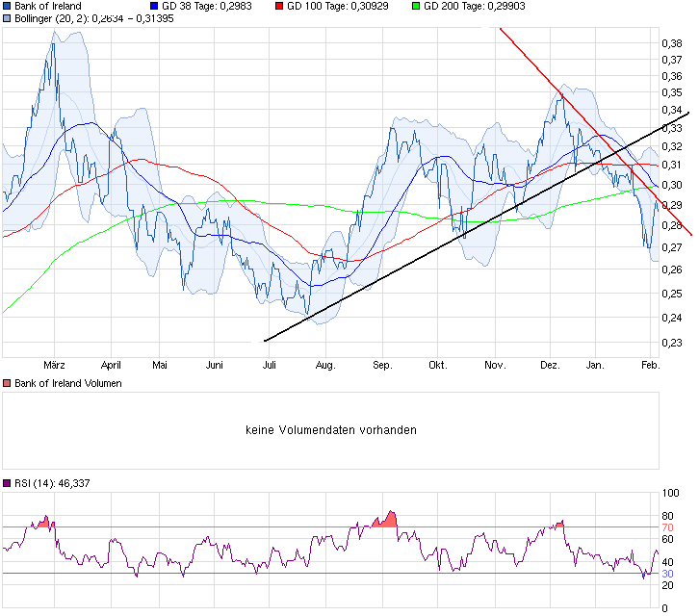Click the Okt. label on time axis
Viewport: 699px width, 616px height.
pos(438,366)
